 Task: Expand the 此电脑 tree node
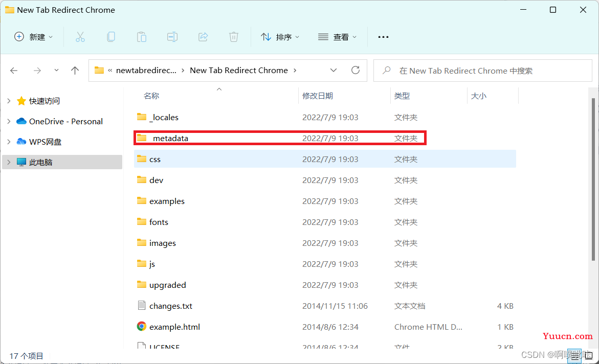pos(9,163)
